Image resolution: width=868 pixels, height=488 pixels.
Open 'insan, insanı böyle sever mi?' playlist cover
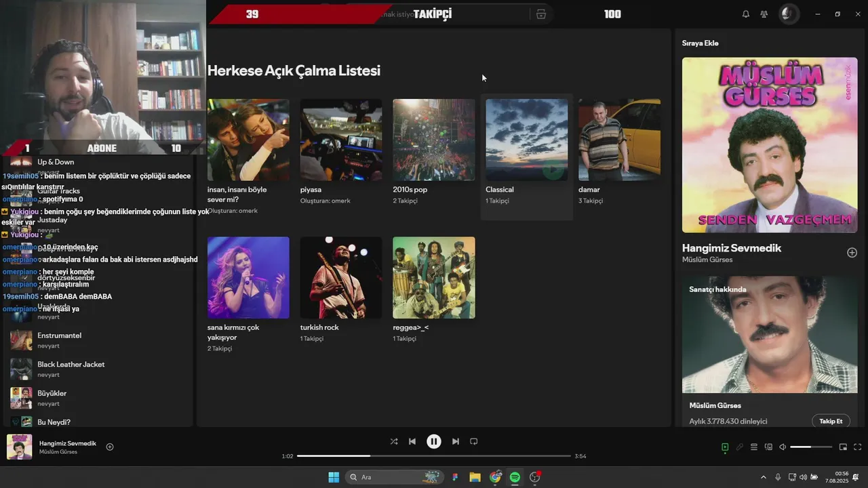(248, 140)
